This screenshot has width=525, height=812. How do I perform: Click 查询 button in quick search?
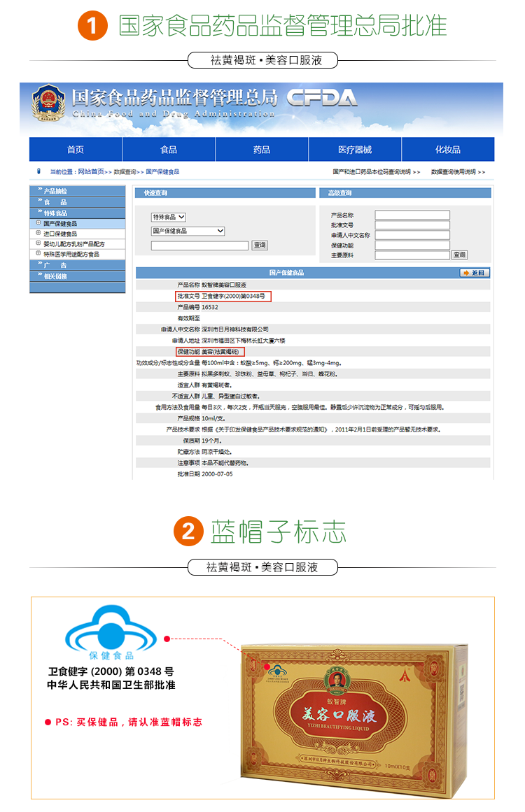coord(260,245)
